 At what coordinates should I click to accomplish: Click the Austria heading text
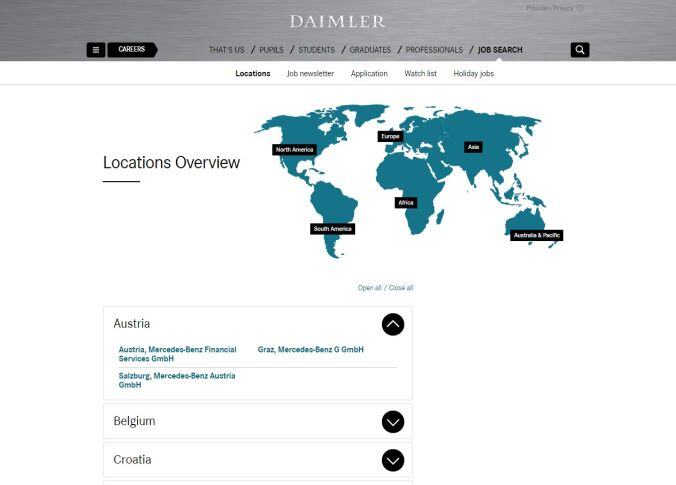tap(131, 324)
